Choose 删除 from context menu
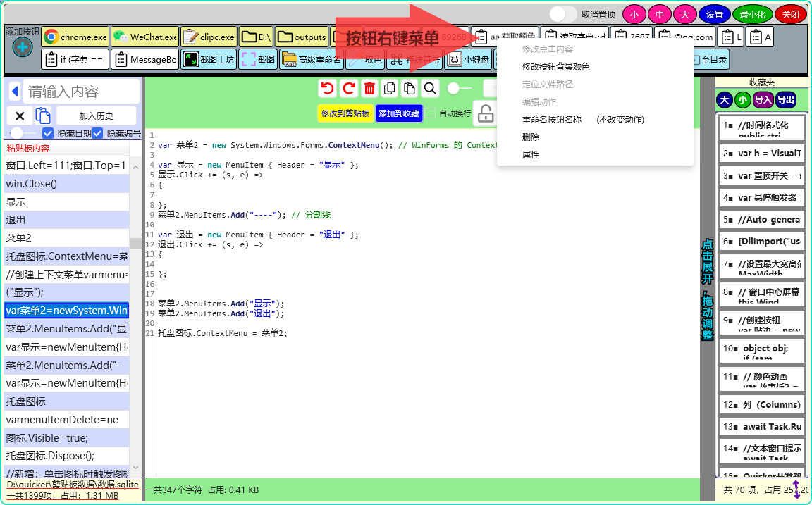Image resolution: width=812 pixels, height=505 pixels. (530, 137)
